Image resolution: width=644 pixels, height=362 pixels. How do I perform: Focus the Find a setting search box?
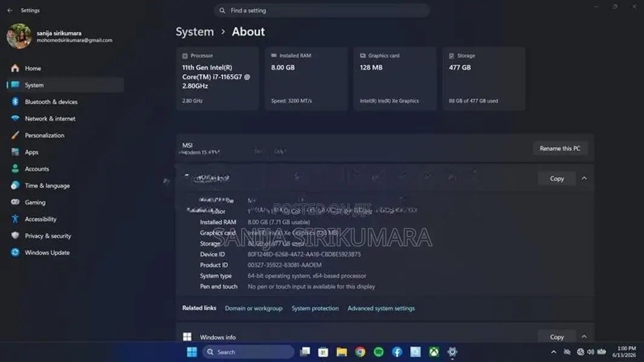[321, 10]
